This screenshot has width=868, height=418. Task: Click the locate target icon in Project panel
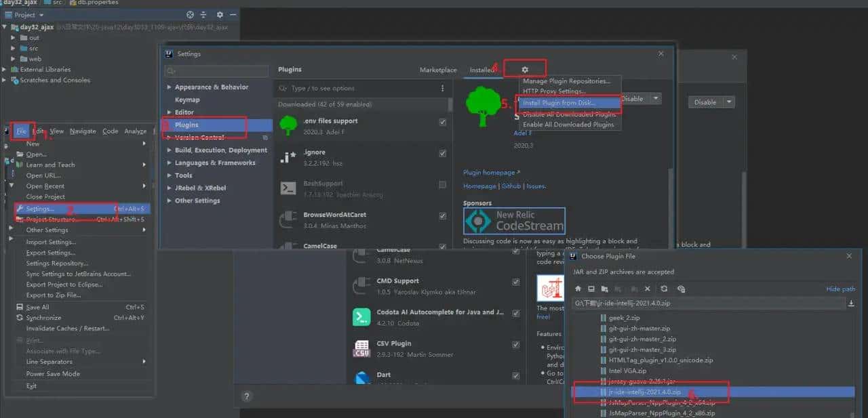pos(190,15)
